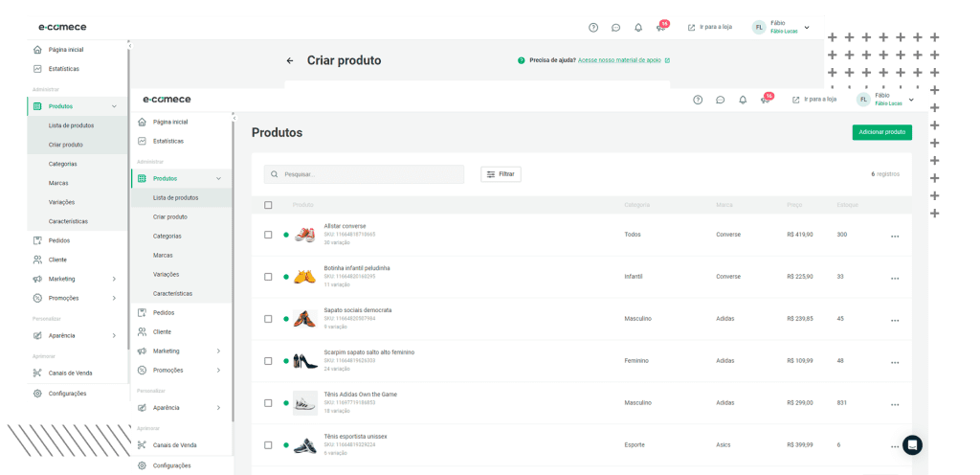Click the help question mark icon in front header
This screenshot has height=475, width=980.
click(x=697, y=100)
